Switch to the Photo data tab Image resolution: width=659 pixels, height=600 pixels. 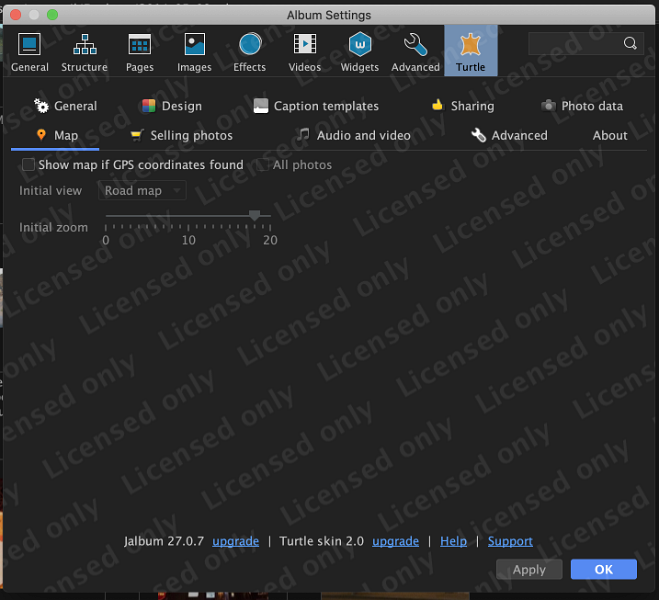click(x=582, y=106)
